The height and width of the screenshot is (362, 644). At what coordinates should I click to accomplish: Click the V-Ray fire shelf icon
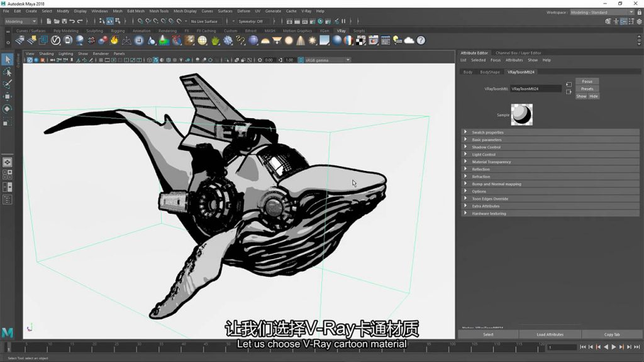(114, 40)
